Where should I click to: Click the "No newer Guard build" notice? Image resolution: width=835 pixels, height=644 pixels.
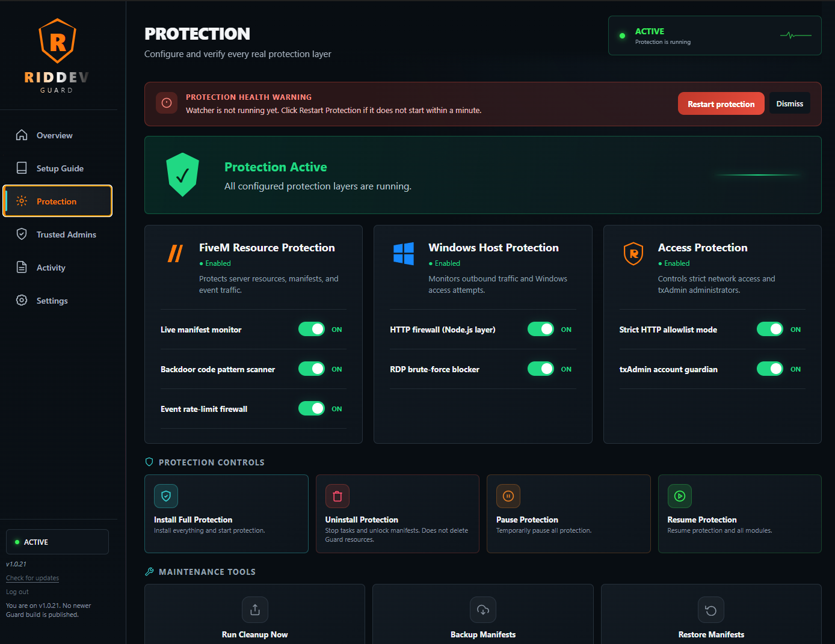[49, 610]
